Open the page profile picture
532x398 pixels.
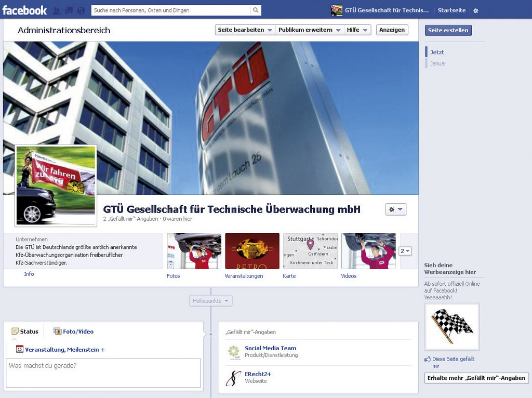[56, 185]
